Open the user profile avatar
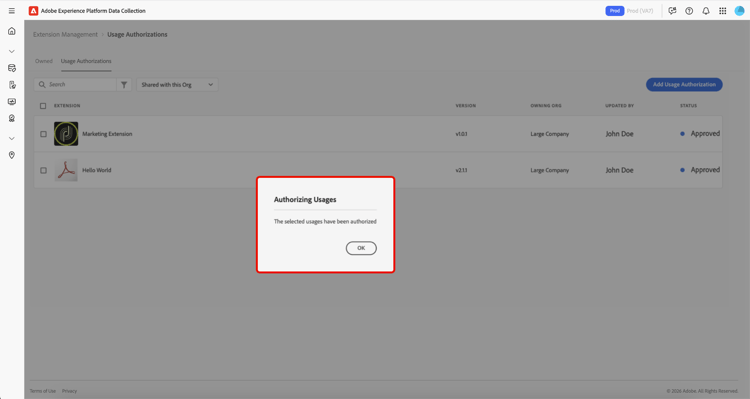 [739, 11]
